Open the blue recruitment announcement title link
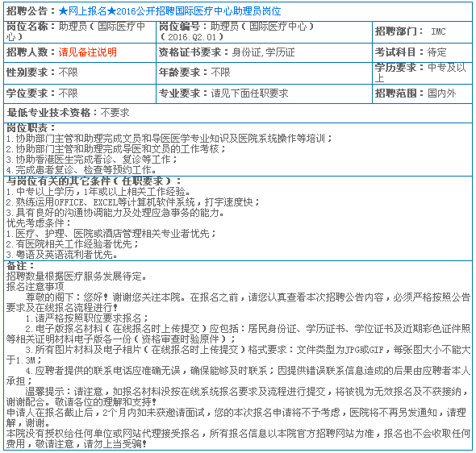The image size is (476, 453). 169,11
